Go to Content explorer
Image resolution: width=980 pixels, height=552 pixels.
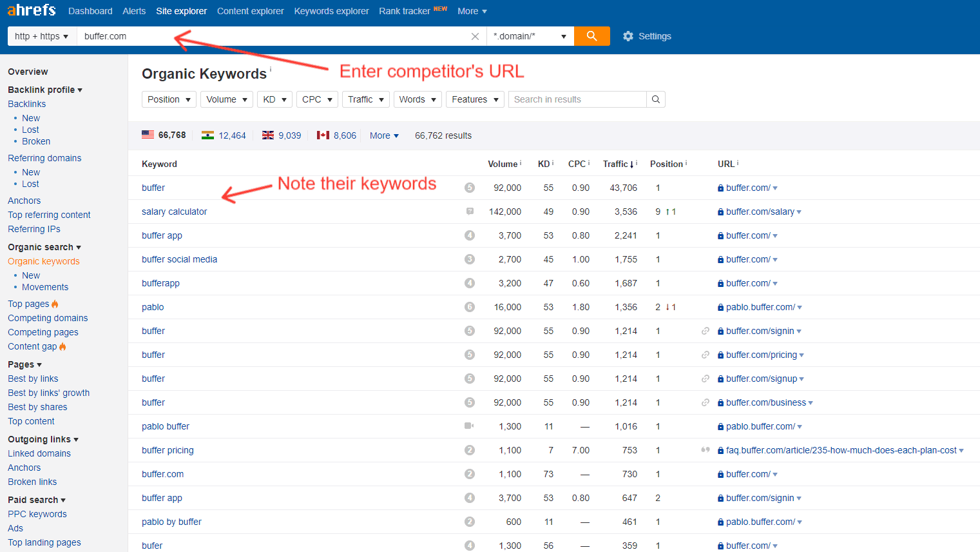251,11
